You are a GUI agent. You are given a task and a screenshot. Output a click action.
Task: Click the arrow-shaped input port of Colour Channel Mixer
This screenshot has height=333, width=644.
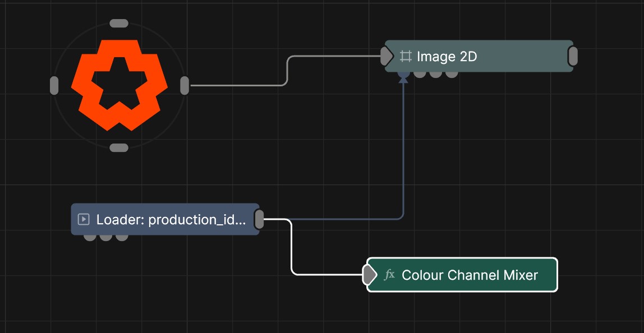(x=369, y=275)
